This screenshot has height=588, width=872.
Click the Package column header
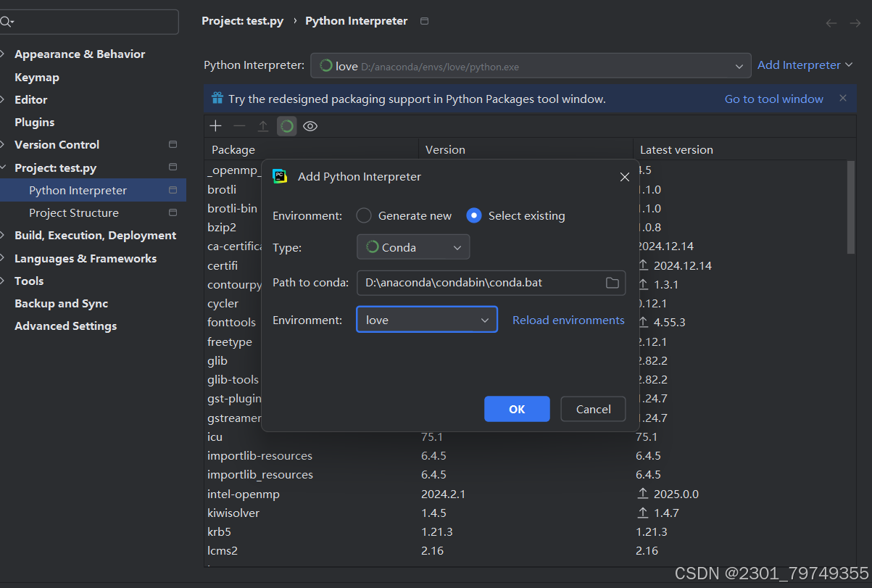pos(233,149)
